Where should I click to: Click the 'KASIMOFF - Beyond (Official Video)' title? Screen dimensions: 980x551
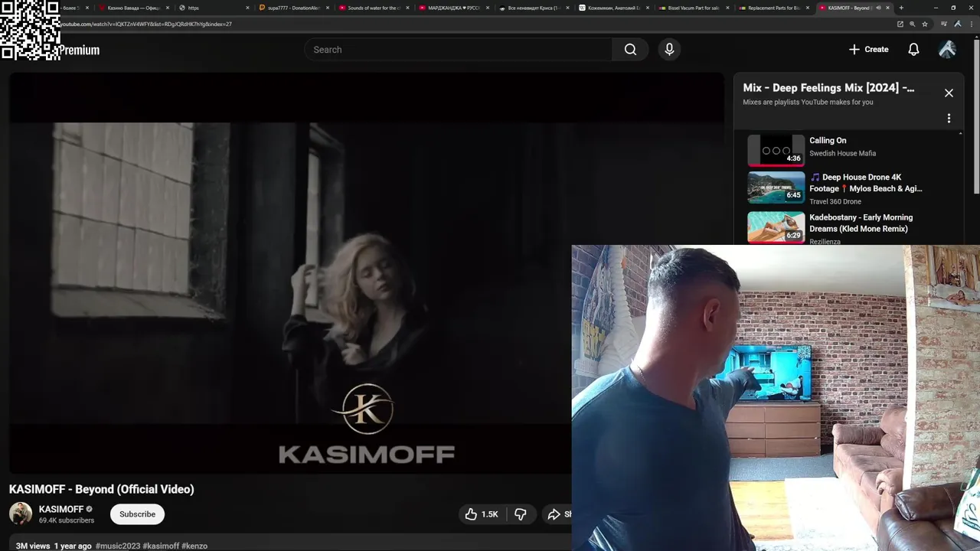click(x=102, y=489)
